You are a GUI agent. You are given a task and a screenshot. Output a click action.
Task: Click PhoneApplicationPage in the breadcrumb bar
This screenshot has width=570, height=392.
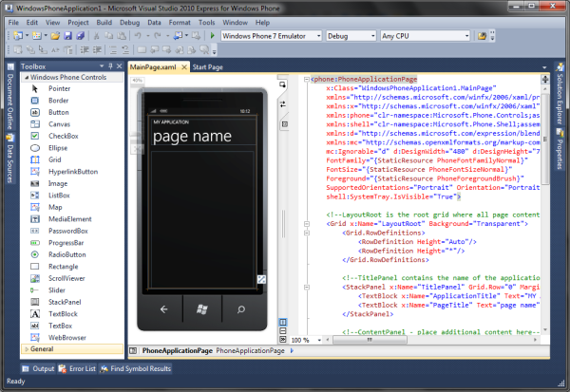click(x=251, y=350)
